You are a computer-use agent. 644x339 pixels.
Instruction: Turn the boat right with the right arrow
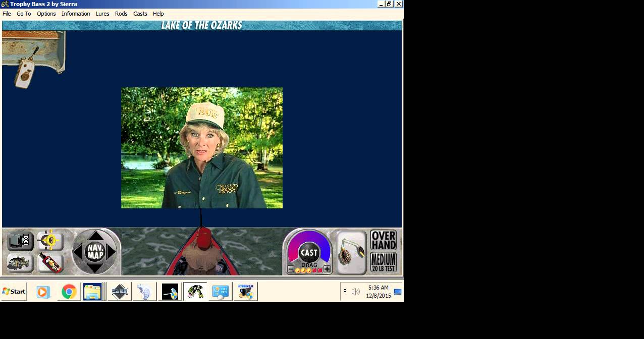point(112,251)
